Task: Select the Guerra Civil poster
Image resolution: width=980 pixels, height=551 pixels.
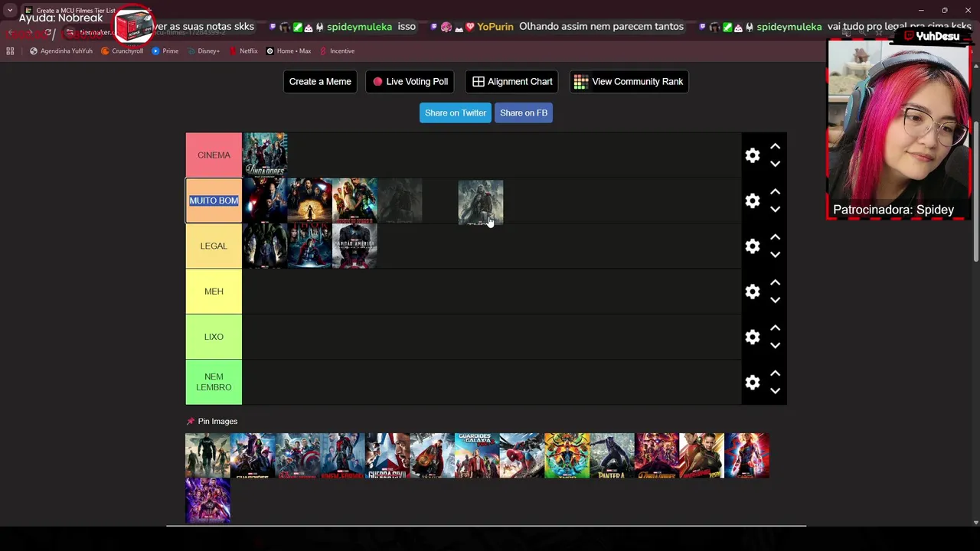Action: click(x=387, y=455)
